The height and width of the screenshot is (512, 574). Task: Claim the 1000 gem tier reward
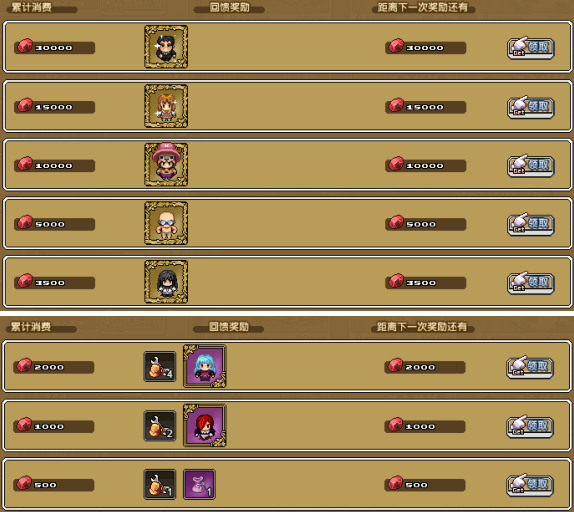(530, 426)
